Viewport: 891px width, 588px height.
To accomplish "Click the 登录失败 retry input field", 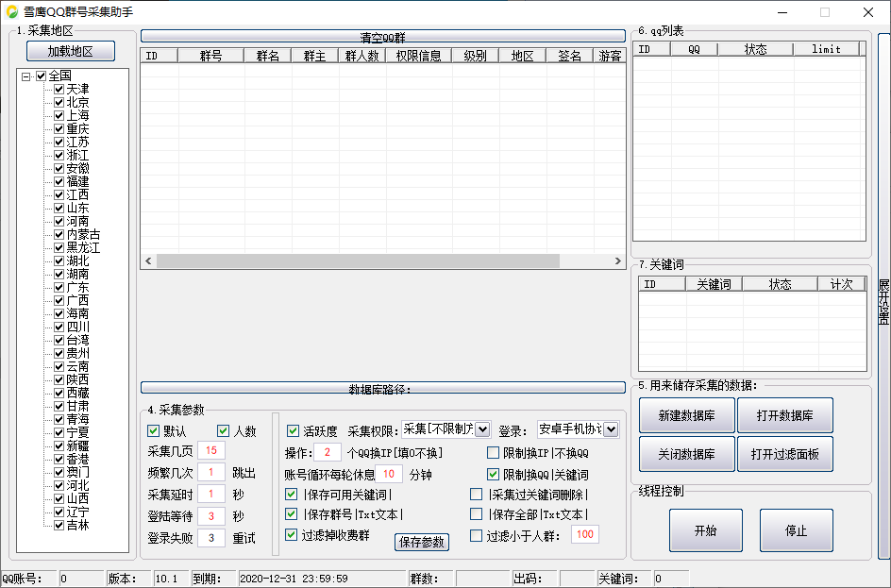I will click(211, 537).
